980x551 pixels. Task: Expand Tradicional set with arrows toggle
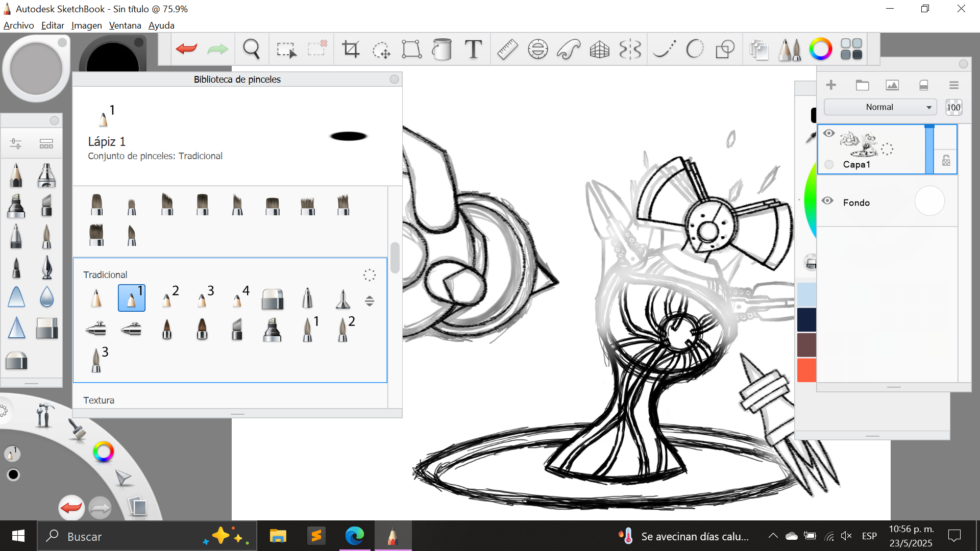pyautogui.click(x=370, y=301)
